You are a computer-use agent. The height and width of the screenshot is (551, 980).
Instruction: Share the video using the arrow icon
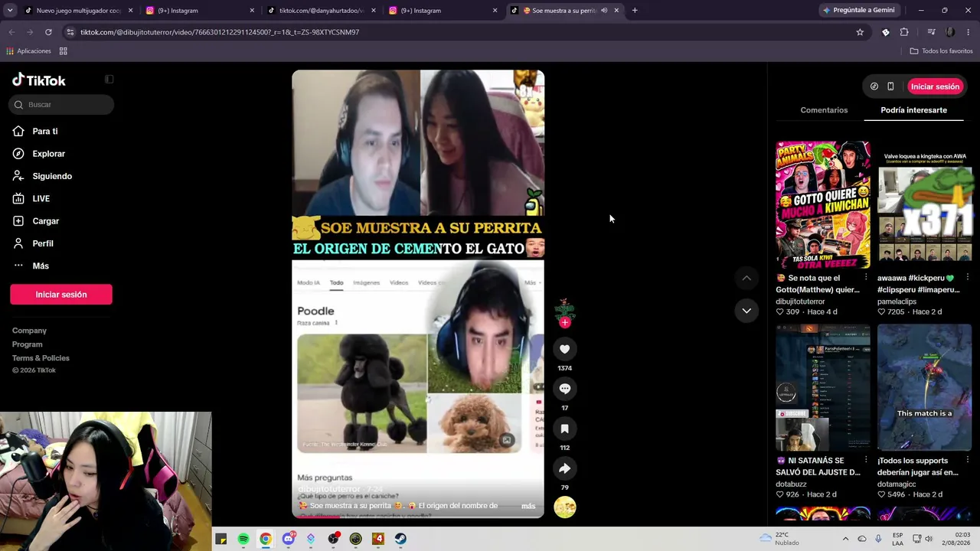pos(564,468)
